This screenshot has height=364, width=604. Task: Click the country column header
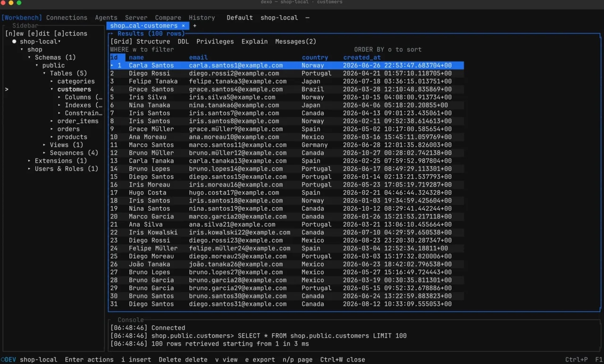pyautogui.click(x=315, y=58)
